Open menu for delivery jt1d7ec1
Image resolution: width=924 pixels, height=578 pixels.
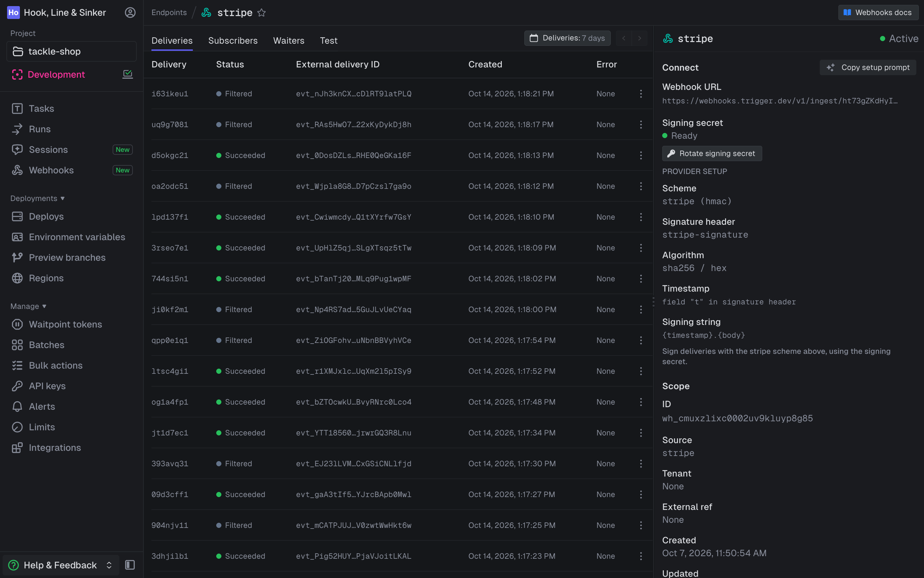[641, 433]
